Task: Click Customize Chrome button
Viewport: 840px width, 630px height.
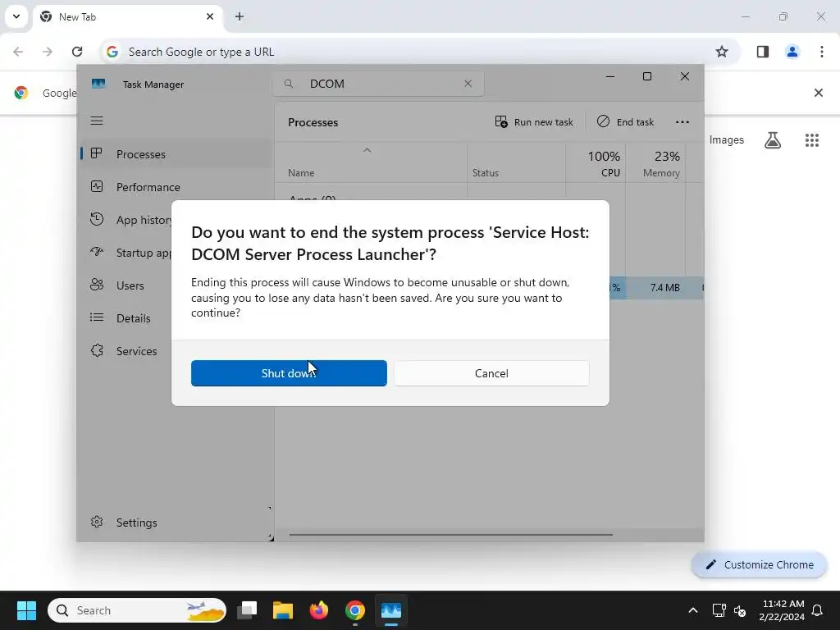Action: coord(759,564)
